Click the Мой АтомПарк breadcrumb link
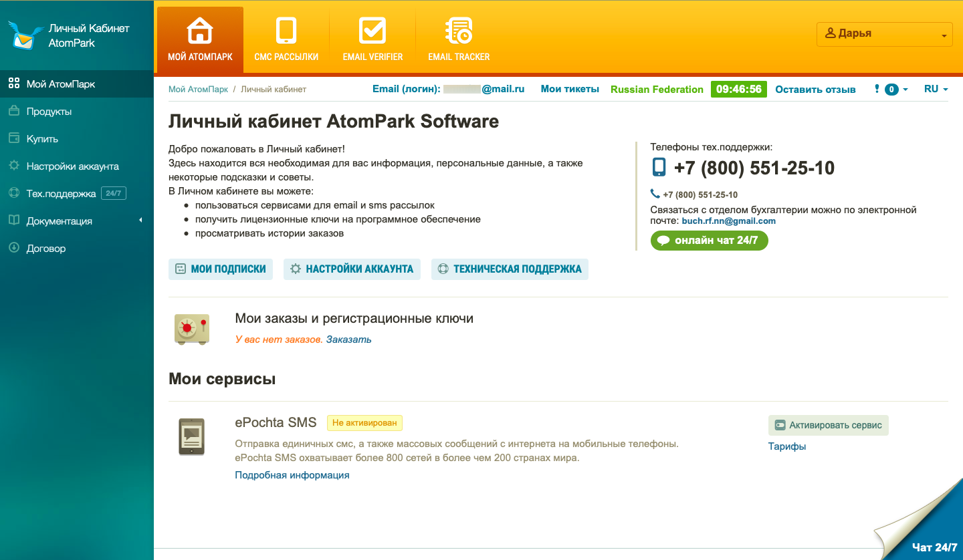The image size is (963, 560). coord(198,89)
